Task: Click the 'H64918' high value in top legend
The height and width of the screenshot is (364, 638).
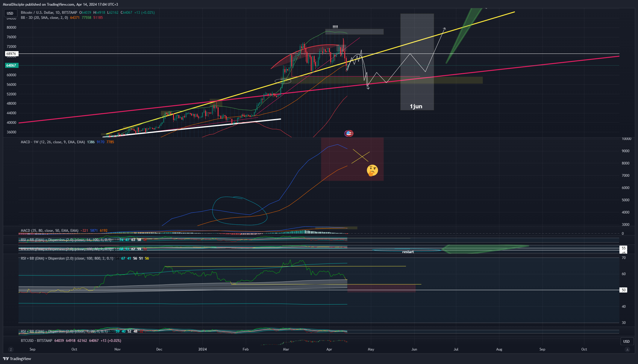Action: pyautogui.click(x=99, y=13)
